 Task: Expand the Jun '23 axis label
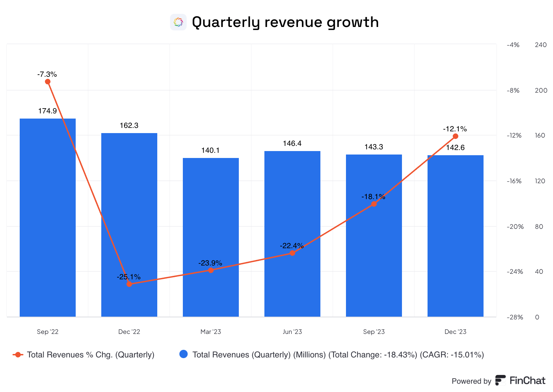click(x=292, y=332)
